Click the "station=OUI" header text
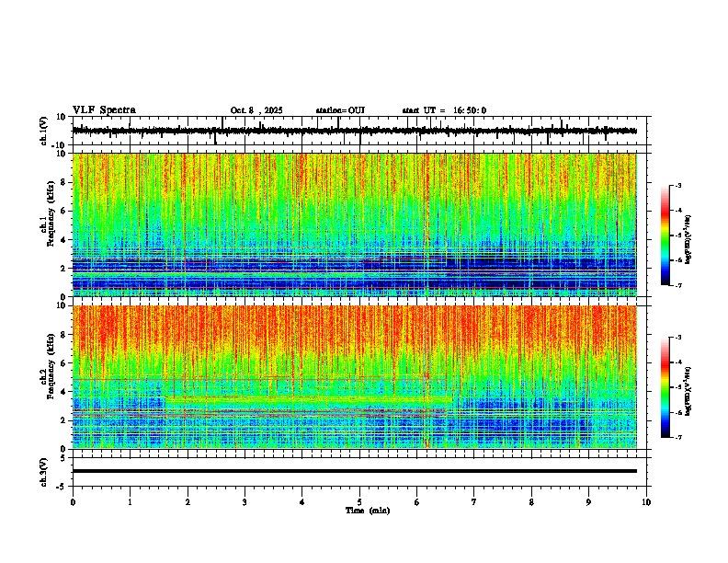Screen dimensions: 728x563 (340, 110)
